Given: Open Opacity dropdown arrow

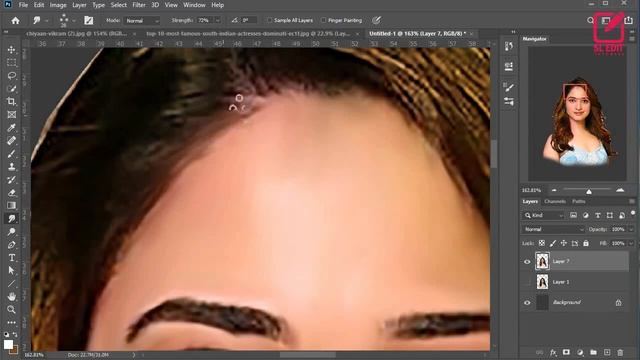Looking at the screenshot, I should (x=631, y=229).
